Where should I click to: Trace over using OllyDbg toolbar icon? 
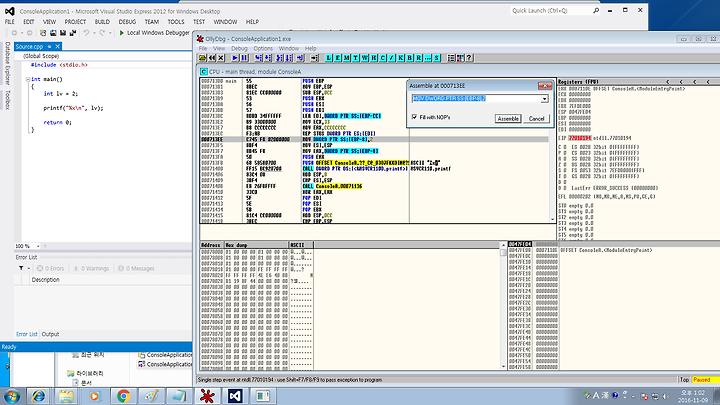[289, 58]
